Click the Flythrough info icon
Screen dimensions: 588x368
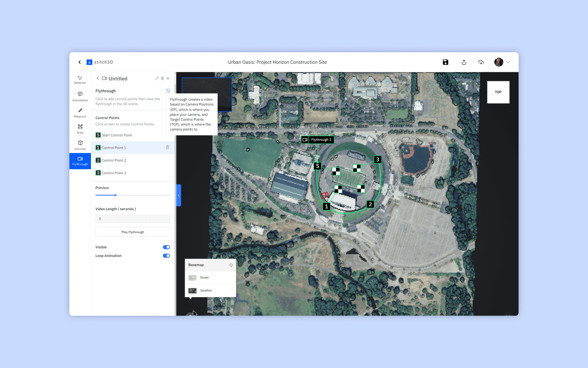[168, 91]
